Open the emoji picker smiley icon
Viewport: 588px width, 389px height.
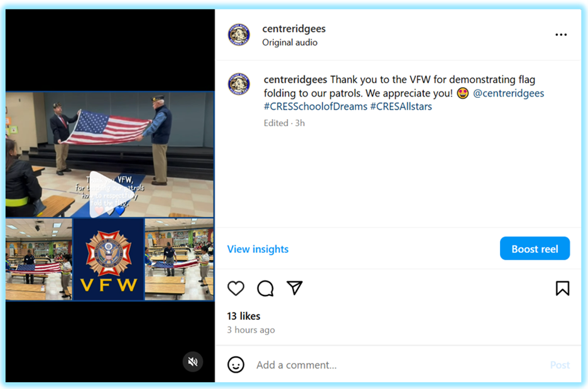coord(236,365)
